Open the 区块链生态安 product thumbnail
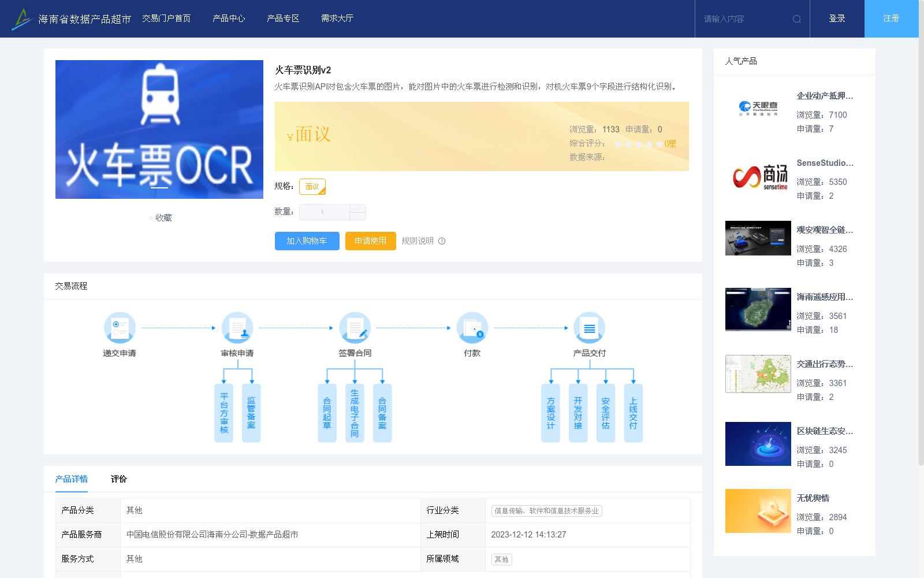The image size is (924, 578). [758, 444]
